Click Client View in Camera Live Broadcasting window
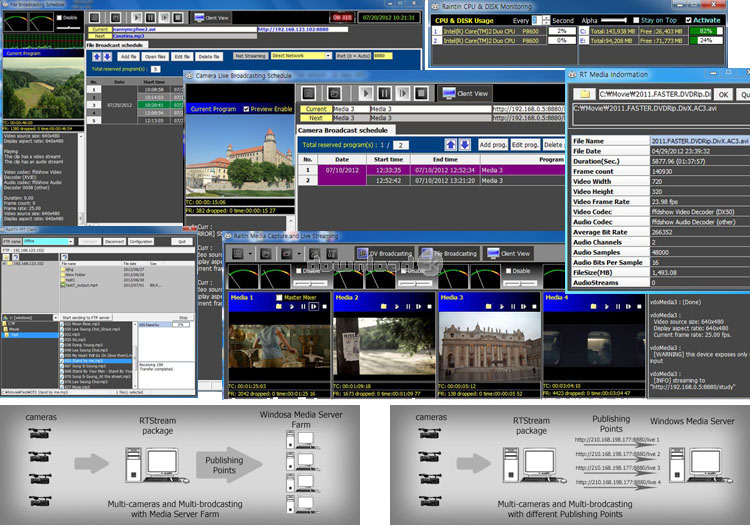750x526 pixels. [465, 93]
